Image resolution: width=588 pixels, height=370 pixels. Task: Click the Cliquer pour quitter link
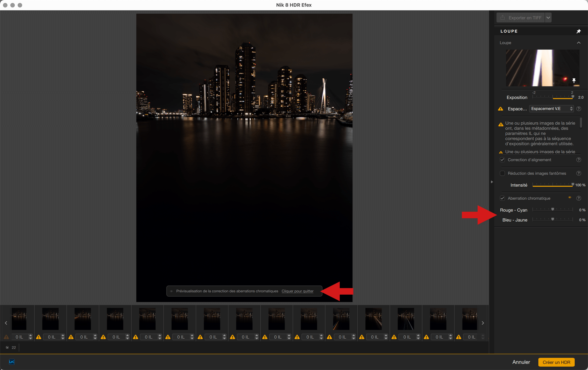coord(297,291)
